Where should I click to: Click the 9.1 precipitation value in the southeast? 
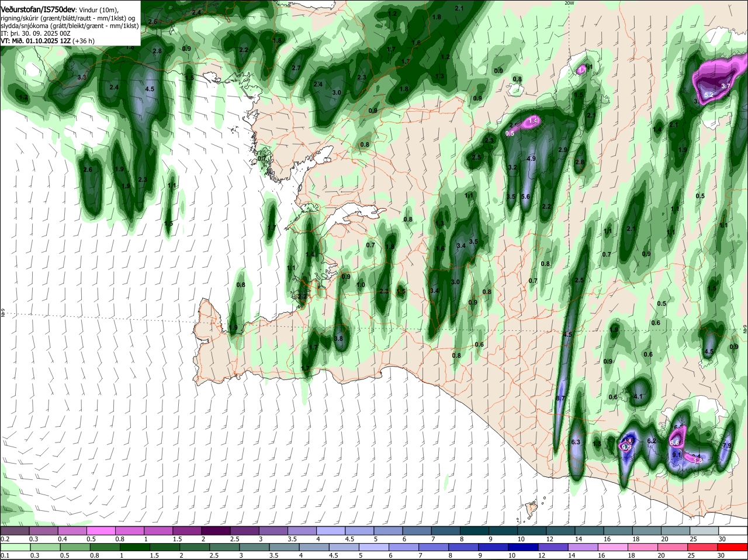(x=677, y=454)
